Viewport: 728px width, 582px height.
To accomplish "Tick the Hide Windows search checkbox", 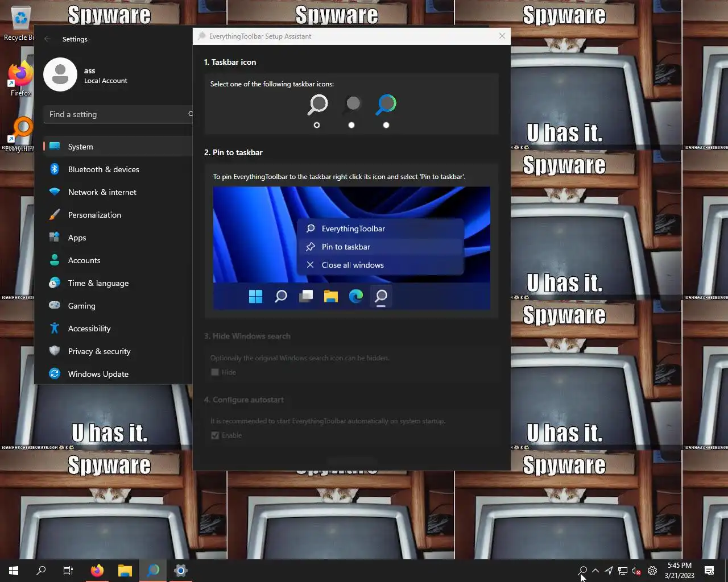I will coord(215,372).
